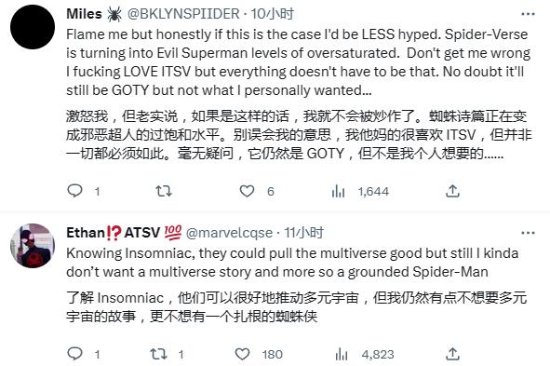Open Ethan's profile avatar picture
The height and width of the screenshot is (366, 550).
pyautogui.click(x=33, y=246)
